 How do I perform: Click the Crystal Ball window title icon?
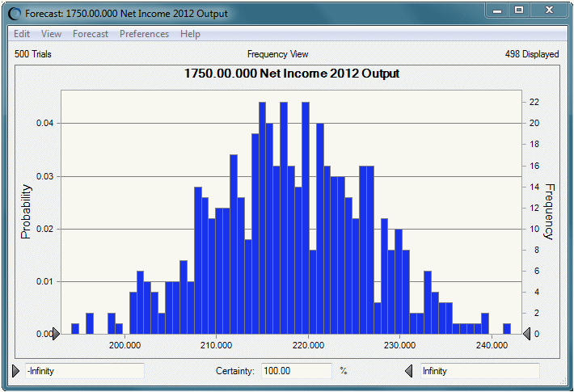(15, 14)
